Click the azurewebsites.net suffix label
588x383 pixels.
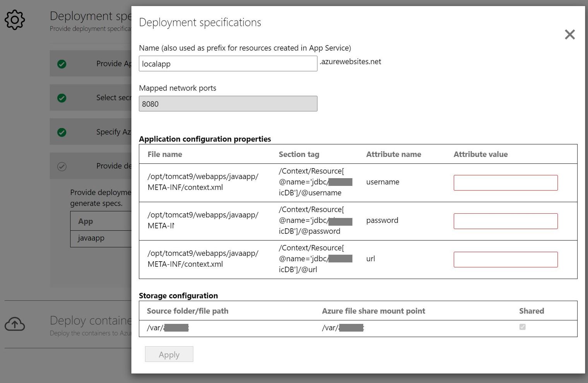pyautogui.click(x=350, y=61)
